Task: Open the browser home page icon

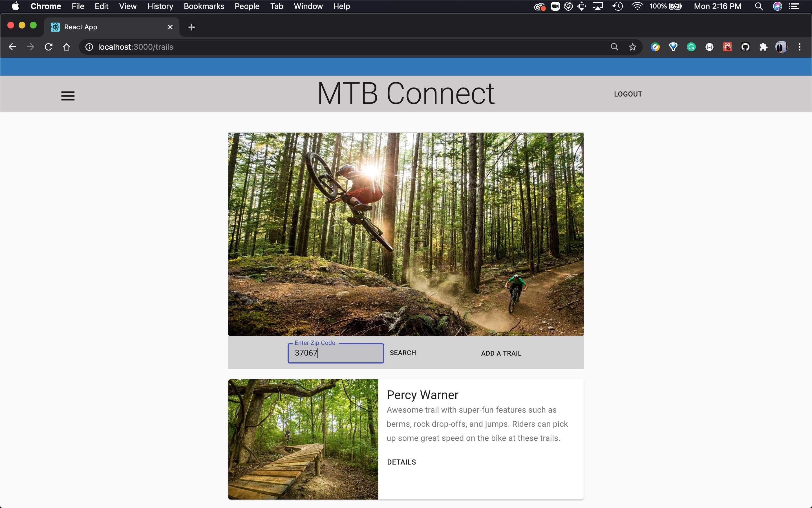Action: [x=67, y=47]
